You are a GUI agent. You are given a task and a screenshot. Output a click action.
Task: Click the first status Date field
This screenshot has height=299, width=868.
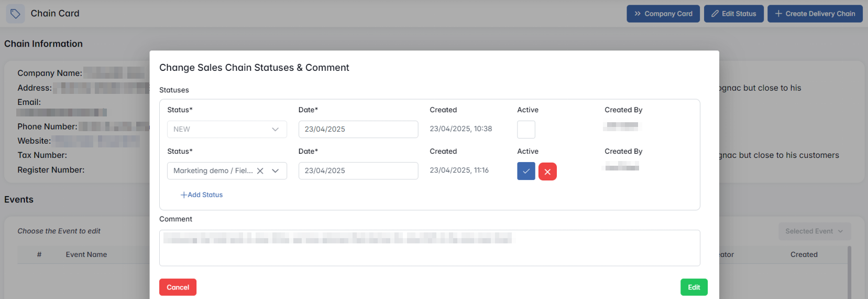(x=358, y=130)
